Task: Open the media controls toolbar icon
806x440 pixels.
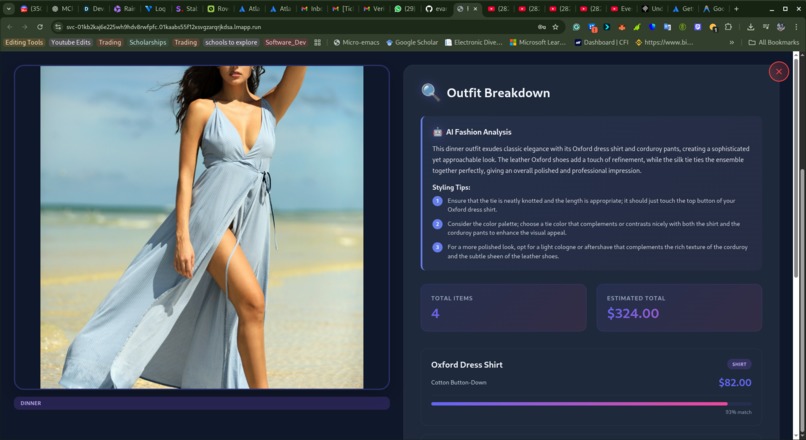Action: point(765,27)
